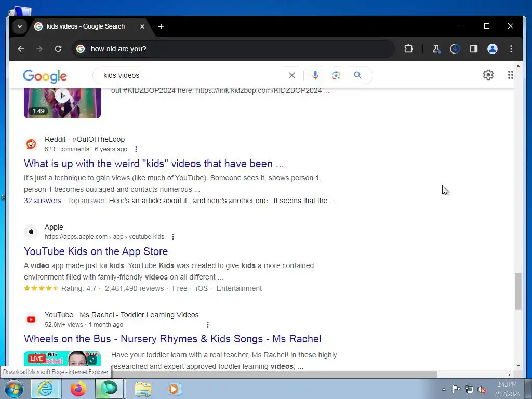532x399 pixels.
Task: Start voice search with microphone
Action: (315, 75)
